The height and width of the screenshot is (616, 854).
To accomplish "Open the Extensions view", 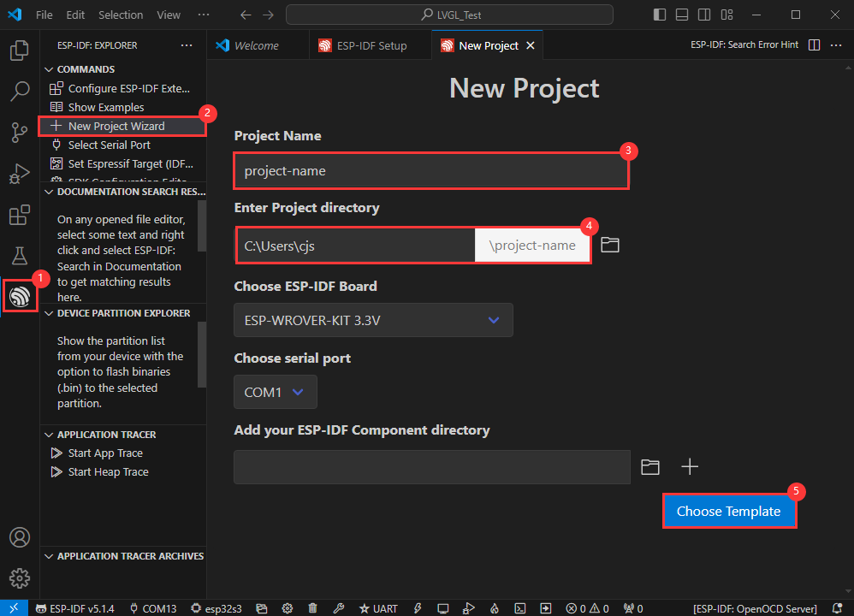I will coord(20,215).
